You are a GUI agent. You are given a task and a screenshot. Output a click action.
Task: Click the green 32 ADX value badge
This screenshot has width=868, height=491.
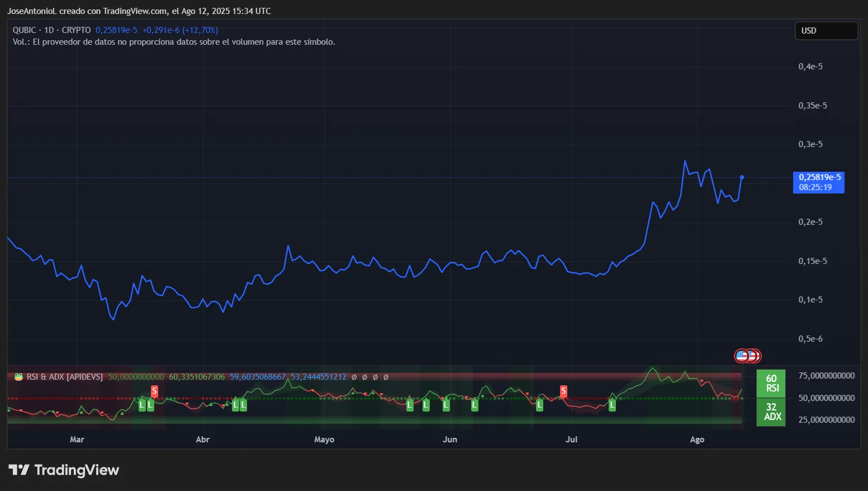pyautogui.click(x=771, y=412)
